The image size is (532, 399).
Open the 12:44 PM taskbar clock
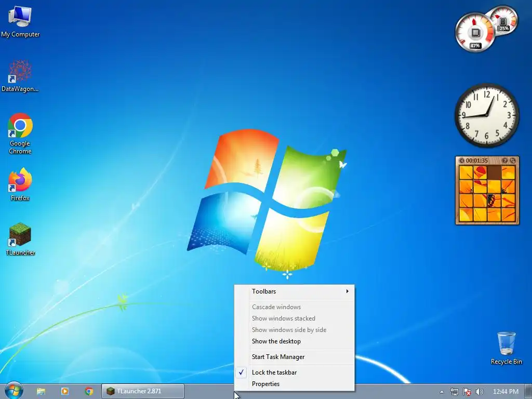coord(506,392)
